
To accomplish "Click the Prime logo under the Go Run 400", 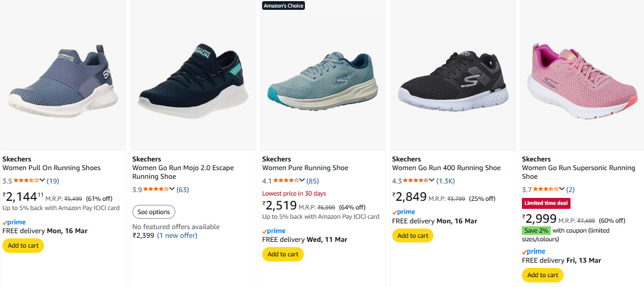I will pyautogui.click(x=404, y=212).
